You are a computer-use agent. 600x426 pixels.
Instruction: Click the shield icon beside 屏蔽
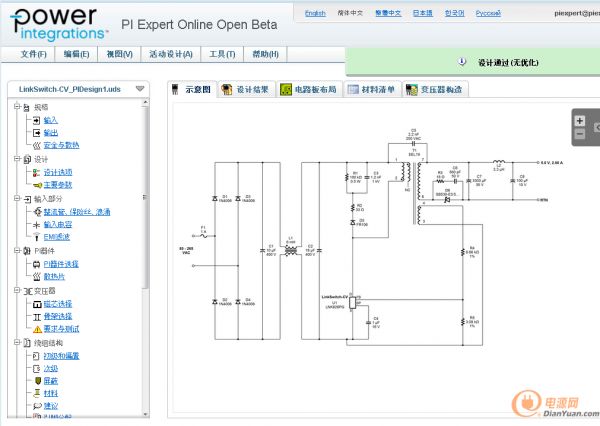38,381
